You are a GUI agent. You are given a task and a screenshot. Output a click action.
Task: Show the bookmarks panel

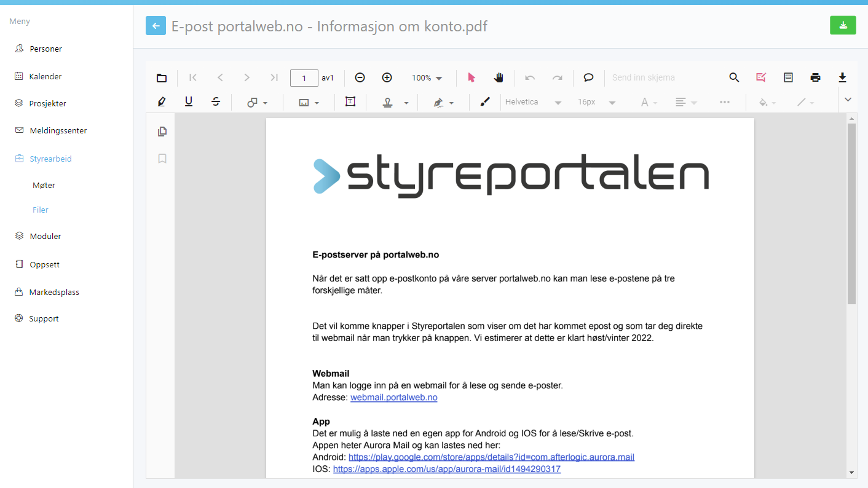click(162, 159)
